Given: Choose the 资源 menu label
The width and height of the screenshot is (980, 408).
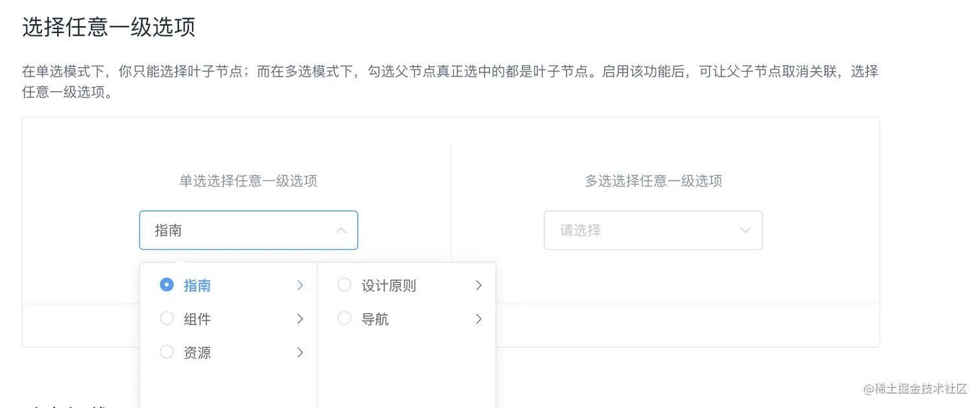Looking at the screenshot, I should click(197, 353).
